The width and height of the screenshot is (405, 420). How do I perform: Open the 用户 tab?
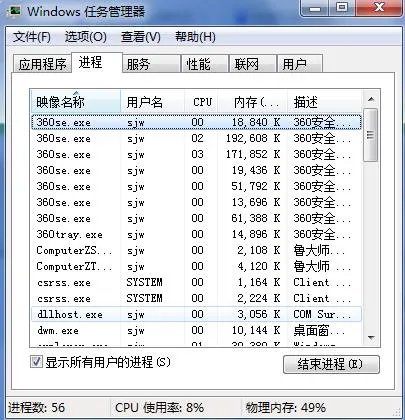[x=300, y=64]
